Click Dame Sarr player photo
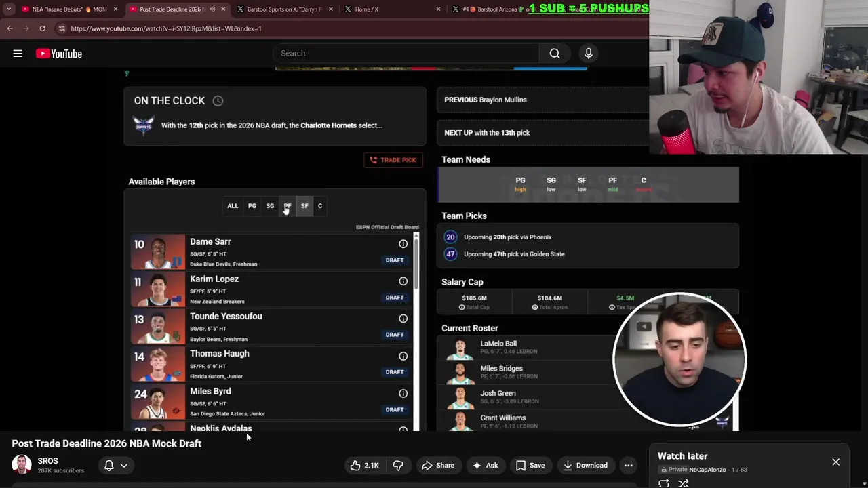Image resolution: width=868 pixels, height=488 pixels. pos(157,252)
